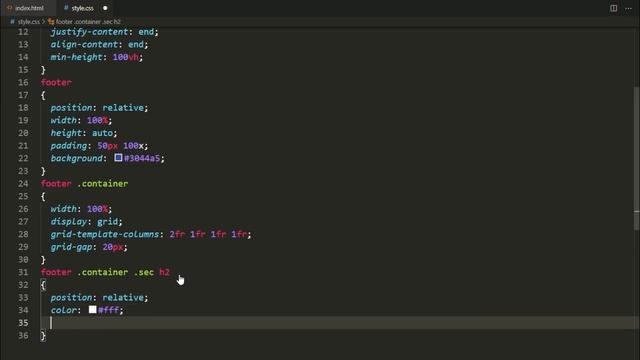Click line number 31
Screen dimensions: 640x360
pos(23,272)
